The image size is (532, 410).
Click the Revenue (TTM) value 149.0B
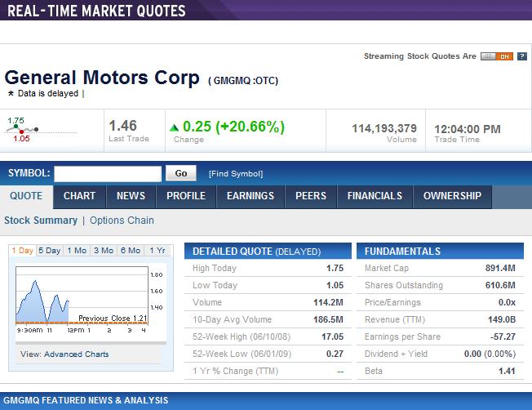tap(502, 319)
